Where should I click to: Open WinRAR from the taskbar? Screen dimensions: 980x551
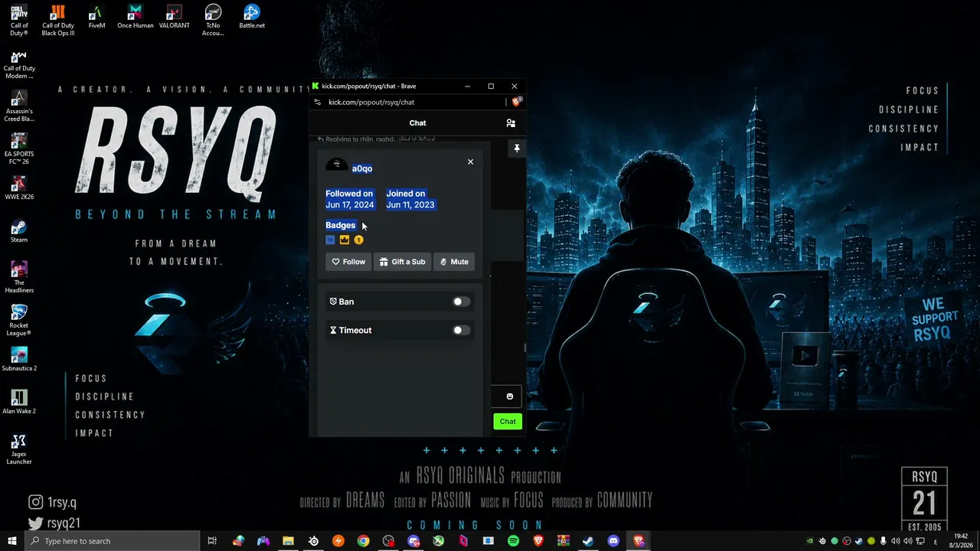(x=563, y=541)
